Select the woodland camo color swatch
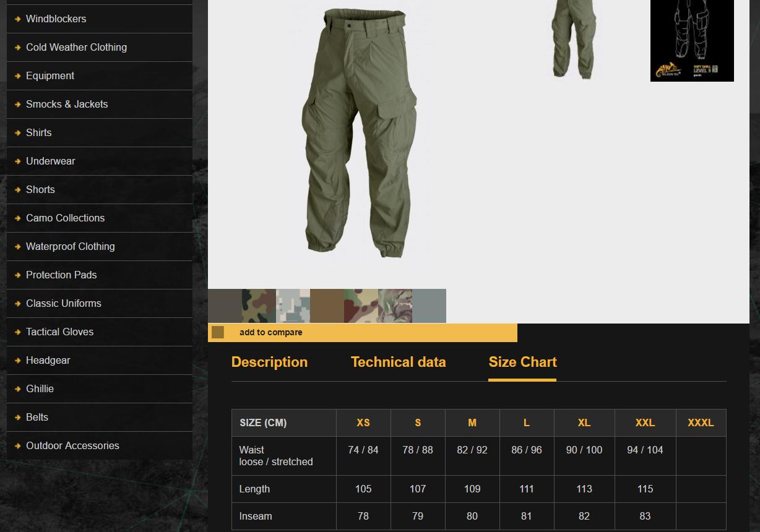 [258, 306]
